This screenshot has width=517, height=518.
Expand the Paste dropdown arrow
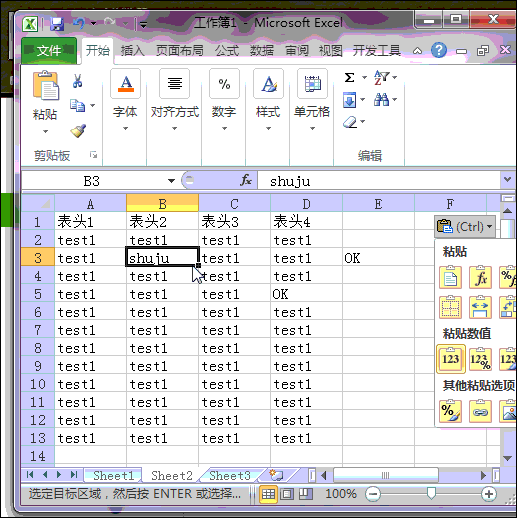pyautogui.click(x=45, y=131)
